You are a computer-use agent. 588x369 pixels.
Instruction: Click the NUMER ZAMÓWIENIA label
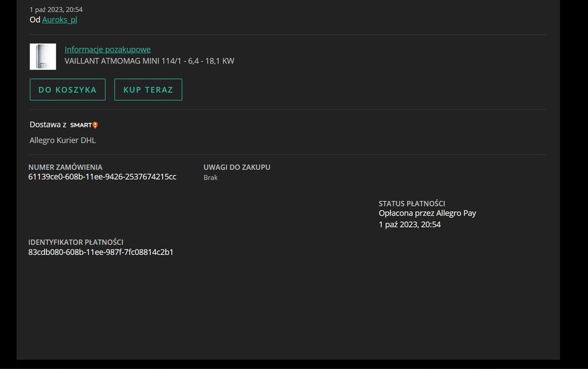pos(65,167)
